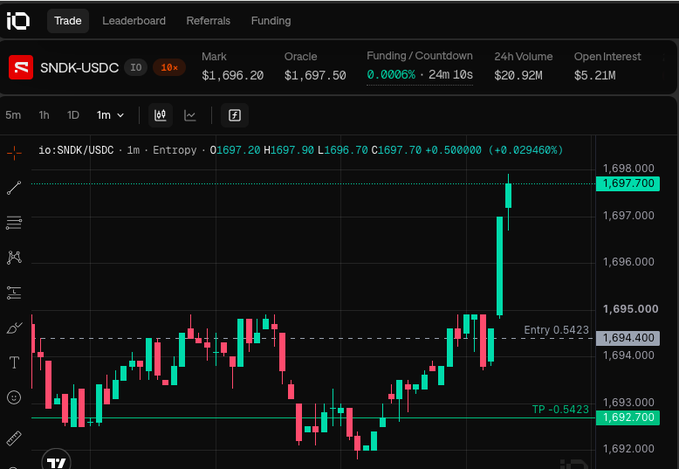The width and height of the screenshot is (679, 469).
Task: Select the trend line drawing tool
Action: pyautogui.click(x=14, y=188)
